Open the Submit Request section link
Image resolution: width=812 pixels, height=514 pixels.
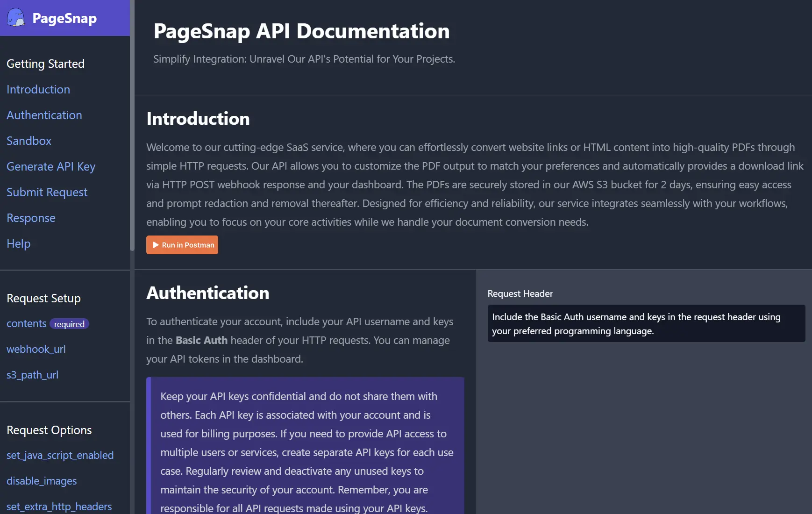pos(47,192)
